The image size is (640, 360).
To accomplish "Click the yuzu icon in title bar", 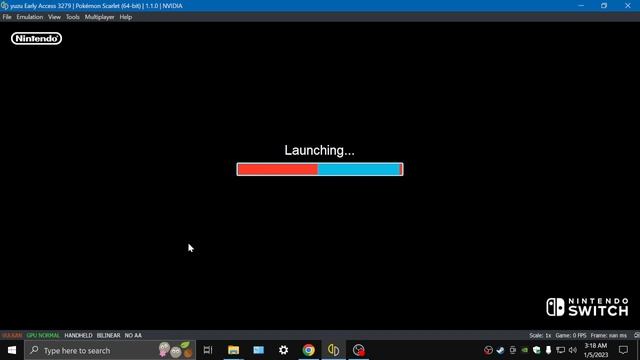I will (x=5, y=6).
